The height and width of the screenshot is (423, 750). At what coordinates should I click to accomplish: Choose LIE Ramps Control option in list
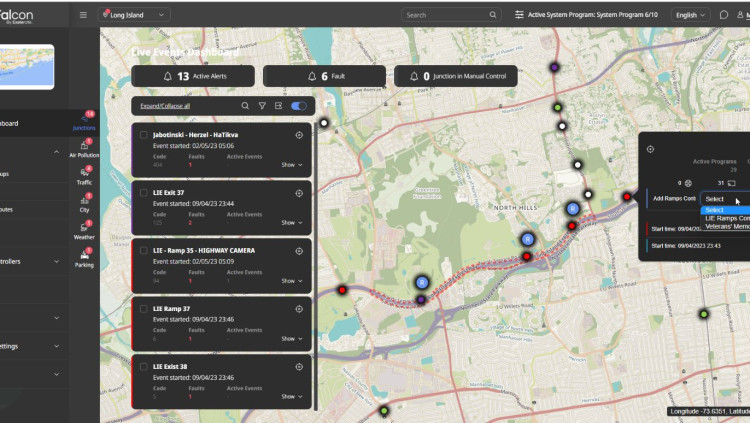tap(727, 218)
